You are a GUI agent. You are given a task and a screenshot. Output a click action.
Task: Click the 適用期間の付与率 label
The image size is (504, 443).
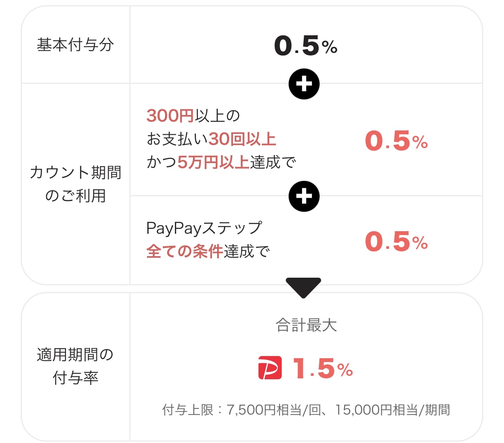click(x=75, y=366)
